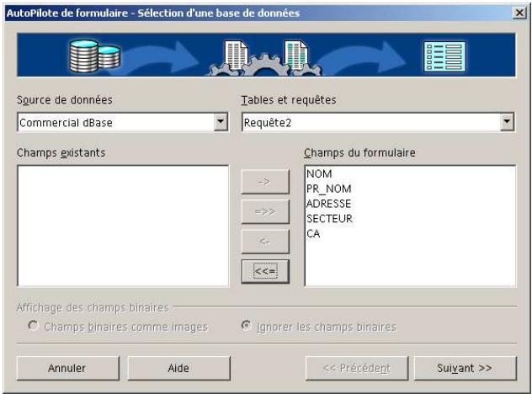
Task: Proceed with the Suivant >> button
Action: click(x=465, y=368)
